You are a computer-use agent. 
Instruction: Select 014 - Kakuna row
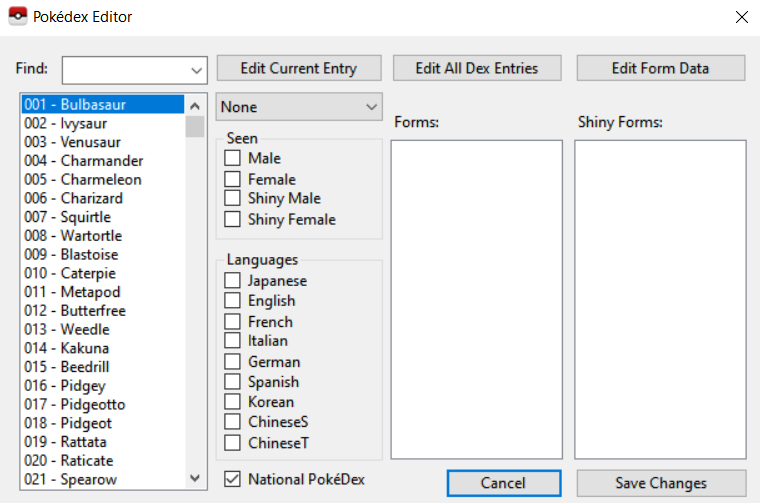coord(103,348)
